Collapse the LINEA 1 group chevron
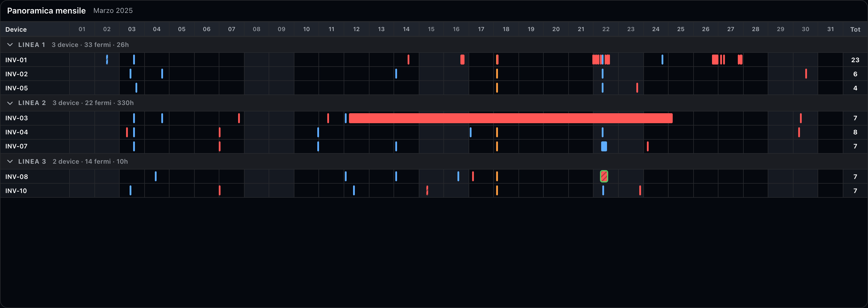This screenshot has height=308, width=868. [10, 45]
